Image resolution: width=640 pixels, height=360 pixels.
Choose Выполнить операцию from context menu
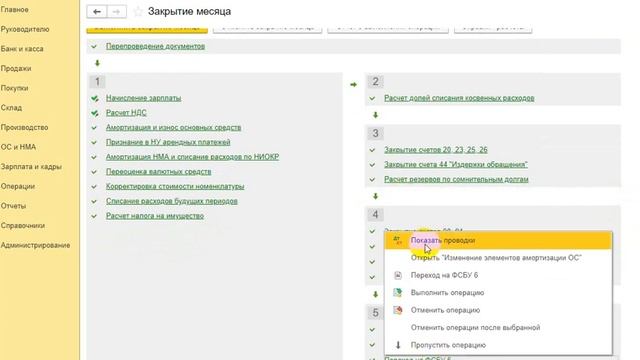[x=498, y=293]
